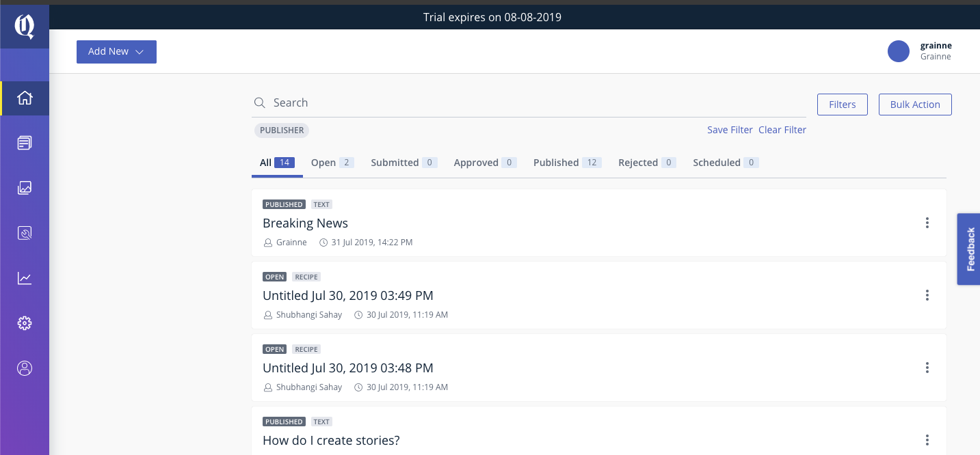Open the Home section in the sidebar
Viewport: 980px width, 455px height.
[25, 98]
